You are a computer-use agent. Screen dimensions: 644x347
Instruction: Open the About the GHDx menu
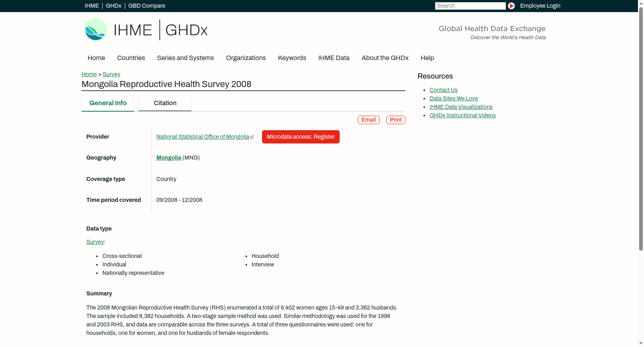point(385,58)
